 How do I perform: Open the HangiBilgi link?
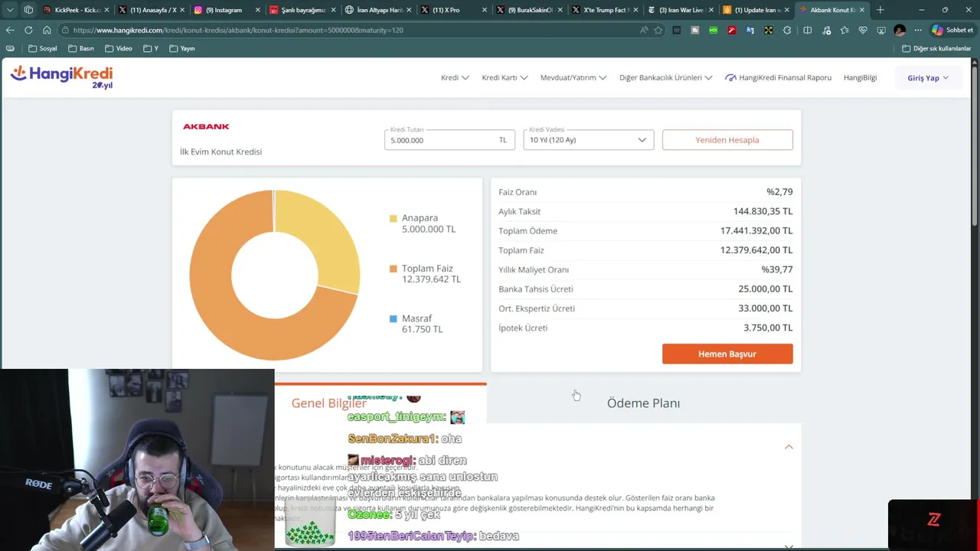[860, 77]
